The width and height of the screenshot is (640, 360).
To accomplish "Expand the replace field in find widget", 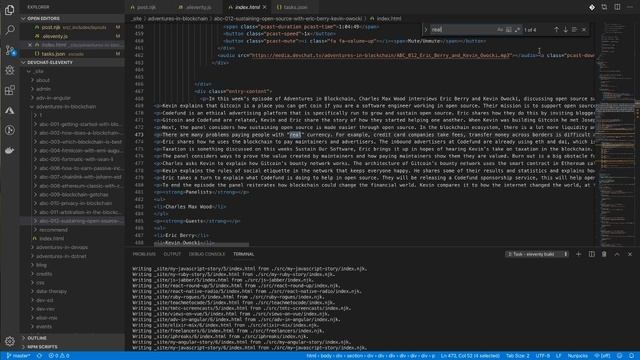I will click(426, 29).
